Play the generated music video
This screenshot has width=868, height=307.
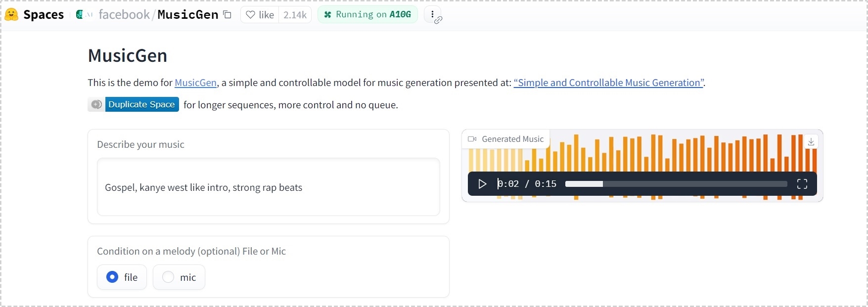[482, 184]
